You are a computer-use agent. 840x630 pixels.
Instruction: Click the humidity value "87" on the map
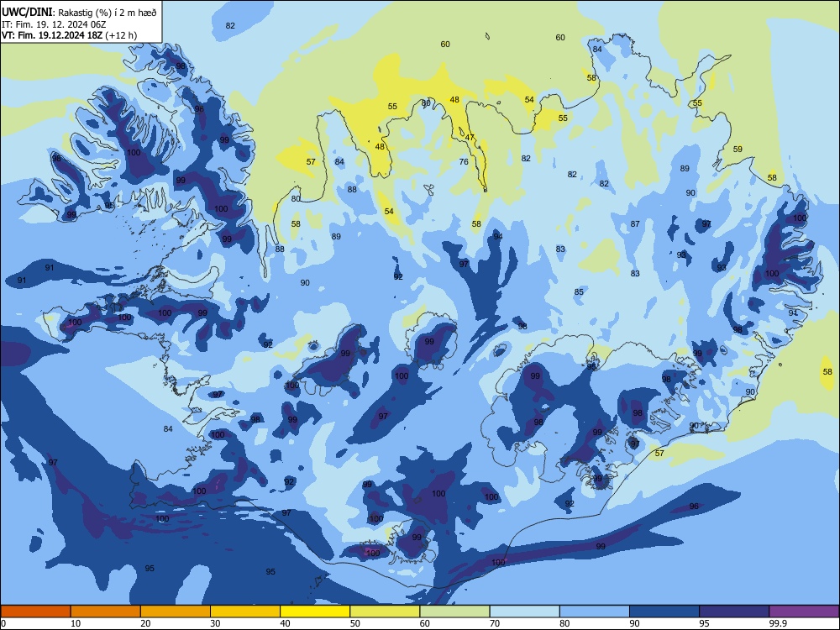click(635, 224)
